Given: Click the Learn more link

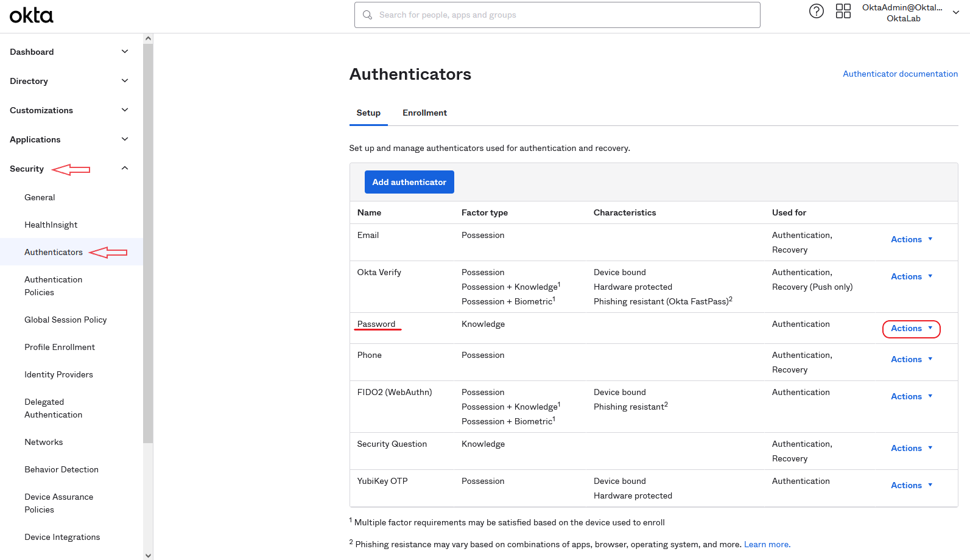Looking at the screenshot, I should coord(767,545).
